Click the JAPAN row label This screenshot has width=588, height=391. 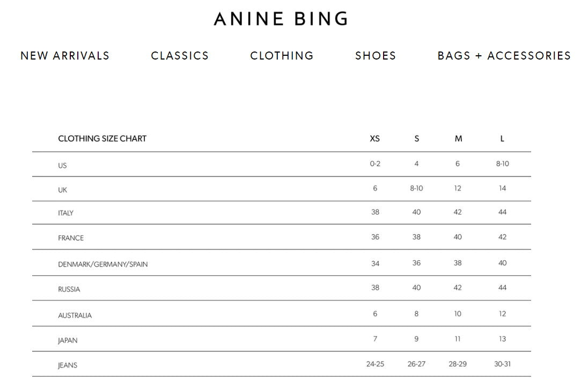[68, 341]
